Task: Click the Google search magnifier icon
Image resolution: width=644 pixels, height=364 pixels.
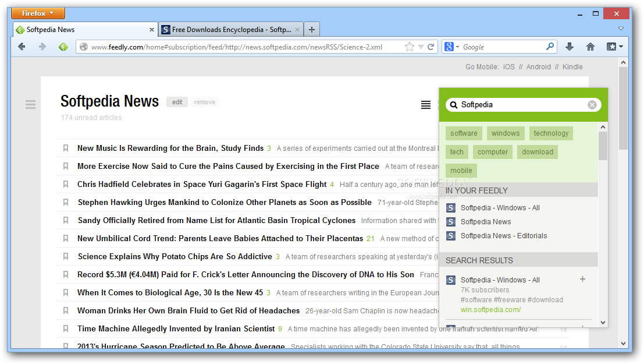Action: coord(550,47)
